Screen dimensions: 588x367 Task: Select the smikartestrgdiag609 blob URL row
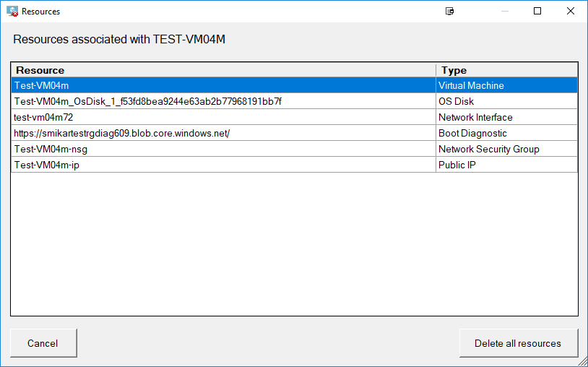click(295, 133)
